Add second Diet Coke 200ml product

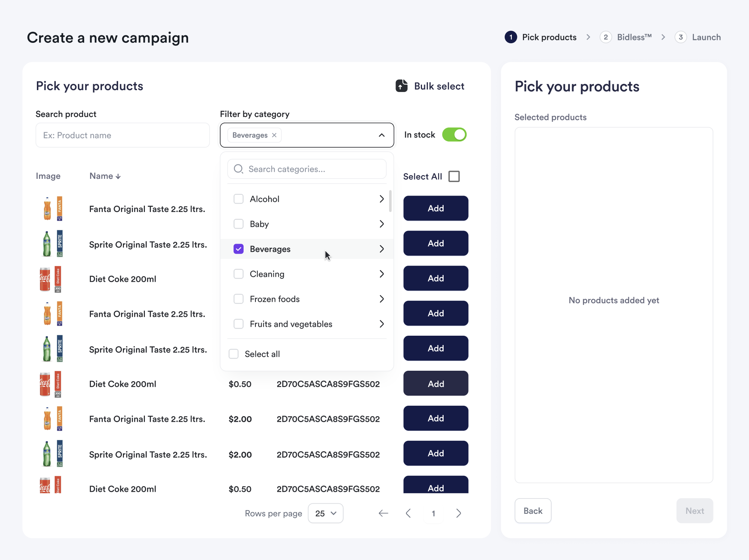click(x=436, y=383)
